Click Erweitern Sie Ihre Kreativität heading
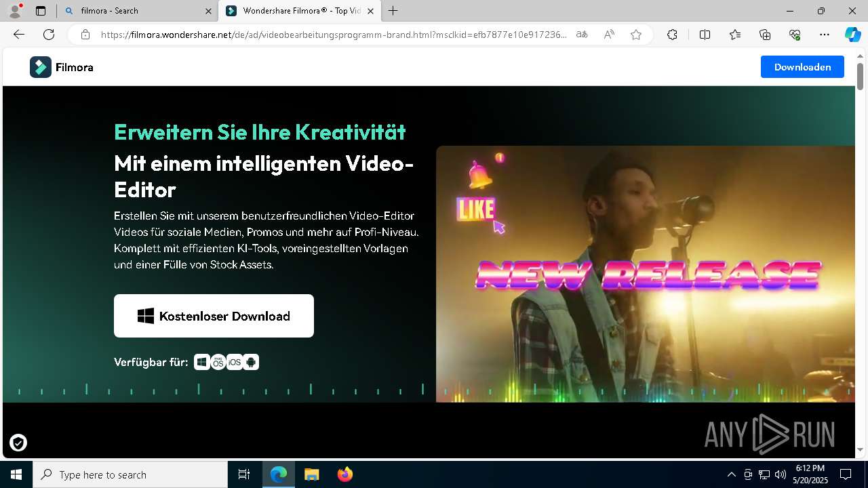The image size is (868, 488). point(260,131)
